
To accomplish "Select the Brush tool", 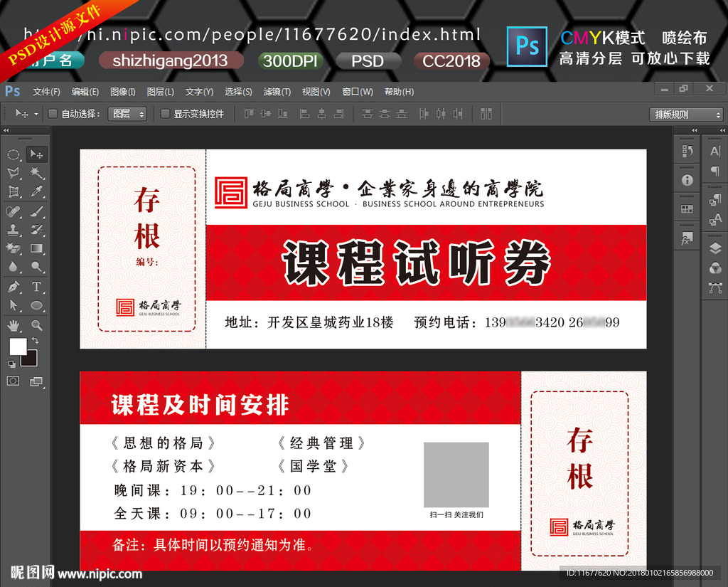I will click(36, 212).
